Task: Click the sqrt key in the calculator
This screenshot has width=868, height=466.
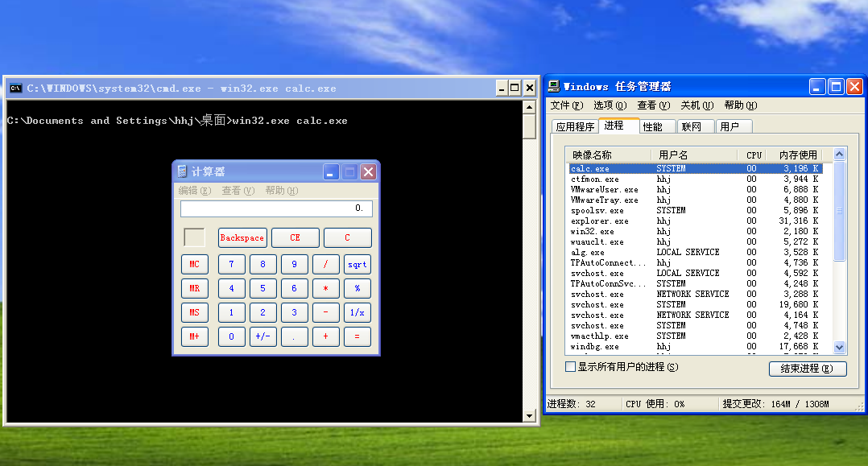Action: coord(357,265)
